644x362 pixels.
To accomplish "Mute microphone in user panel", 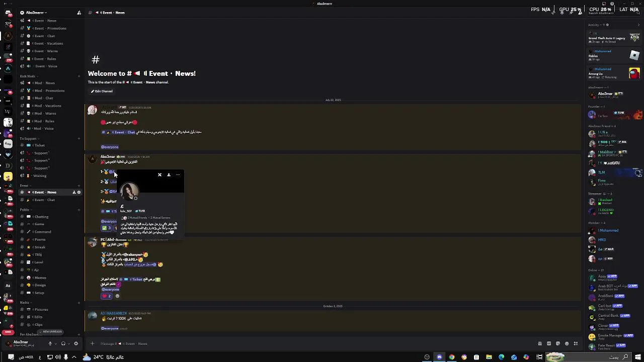I will [50, 344].
